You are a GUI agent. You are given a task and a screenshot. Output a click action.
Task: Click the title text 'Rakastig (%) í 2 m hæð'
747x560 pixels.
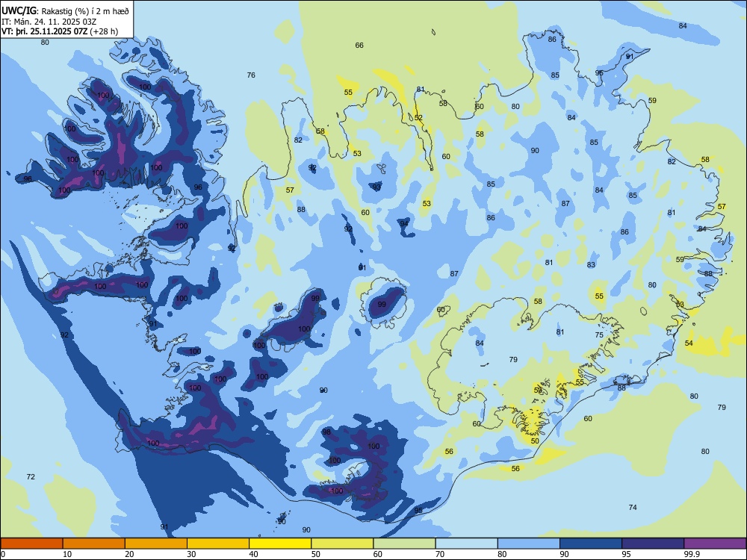pos(85,11)
